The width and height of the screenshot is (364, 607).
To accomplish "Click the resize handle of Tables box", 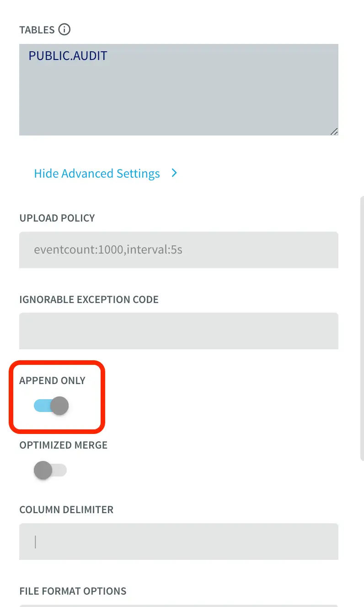I will coord(334,131).
